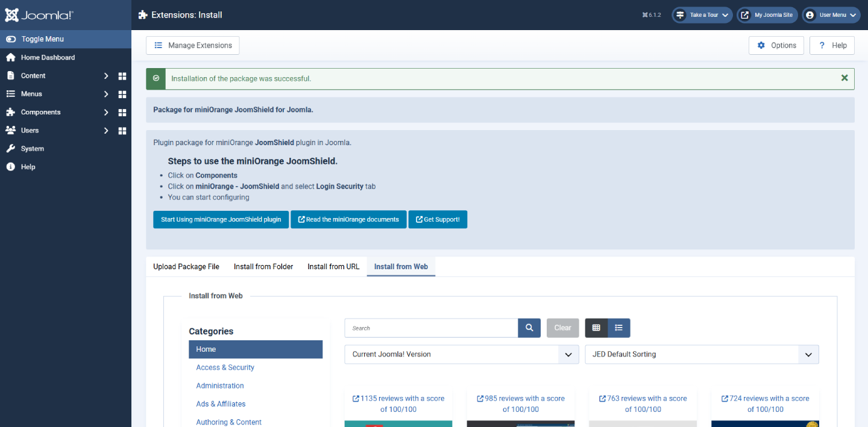
Task: Expand the Menus submenu chevron
Action: pos(106,94)
